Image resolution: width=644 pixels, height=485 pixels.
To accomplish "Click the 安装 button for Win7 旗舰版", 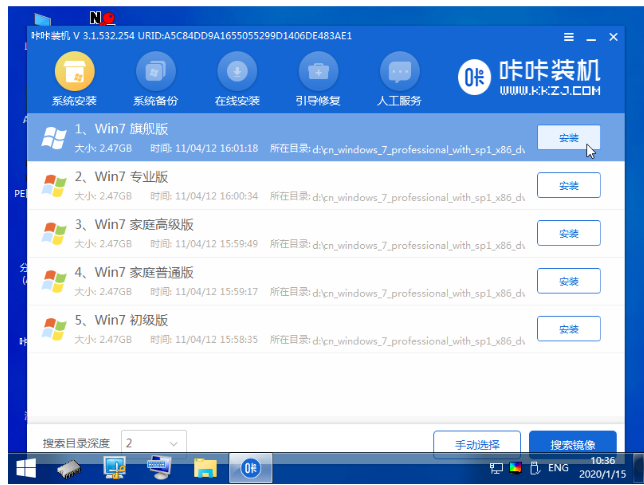I will tap(568, 138).
